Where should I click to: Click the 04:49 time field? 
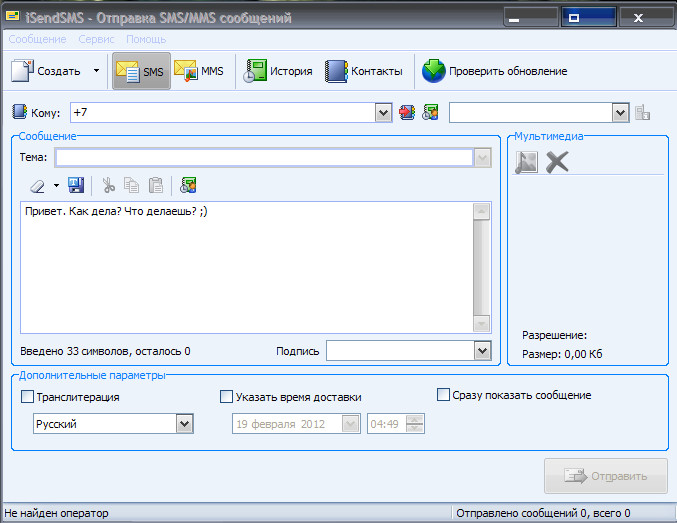click(x=387, y=424)
